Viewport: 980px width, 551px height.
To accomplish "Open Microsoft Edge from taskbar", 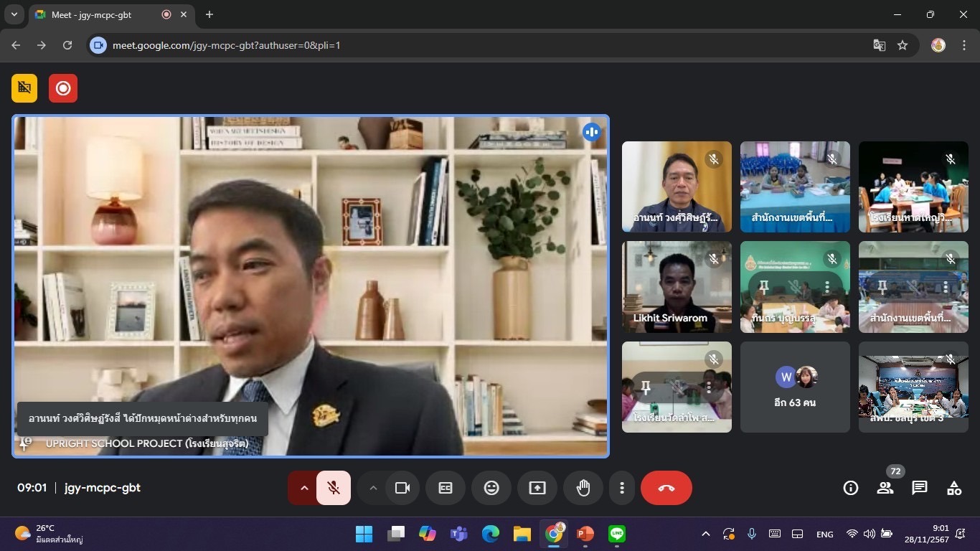I will (491, 534).
